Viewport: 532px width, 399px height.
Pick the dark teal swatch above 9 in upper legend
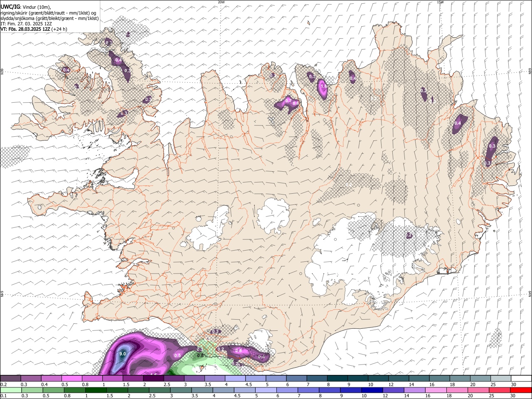click(358, 379)
